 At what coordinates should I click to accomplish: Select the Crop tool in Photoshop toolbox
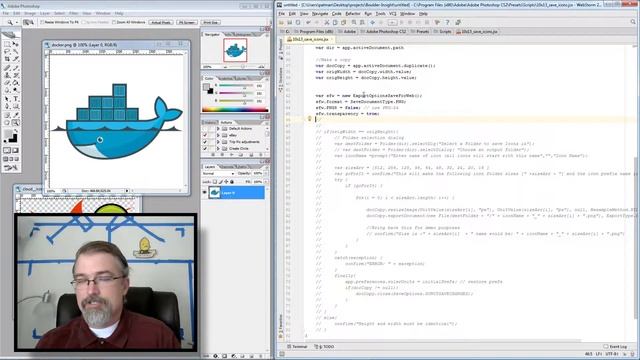[x=7, y=59]
